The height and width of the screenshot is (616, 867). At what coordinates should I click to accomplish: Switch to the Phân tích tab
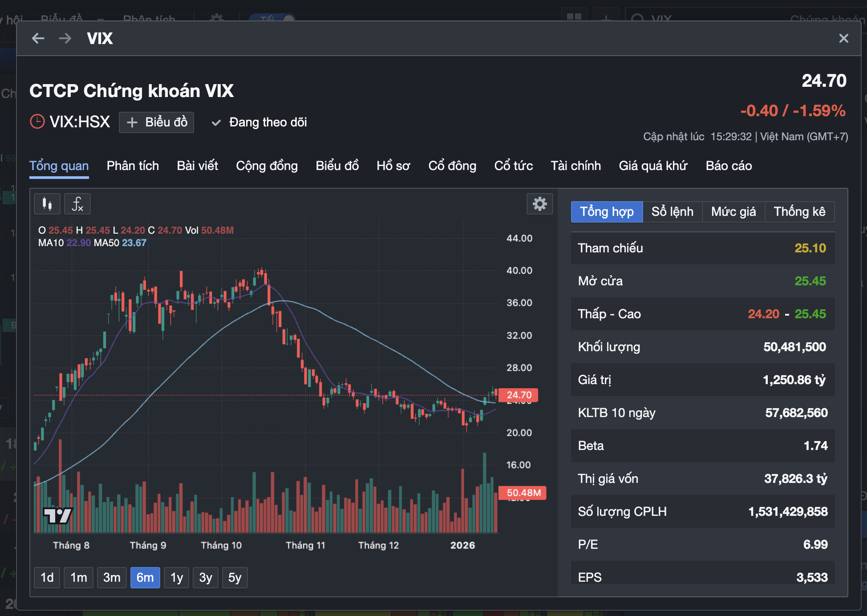click(133, 166)
